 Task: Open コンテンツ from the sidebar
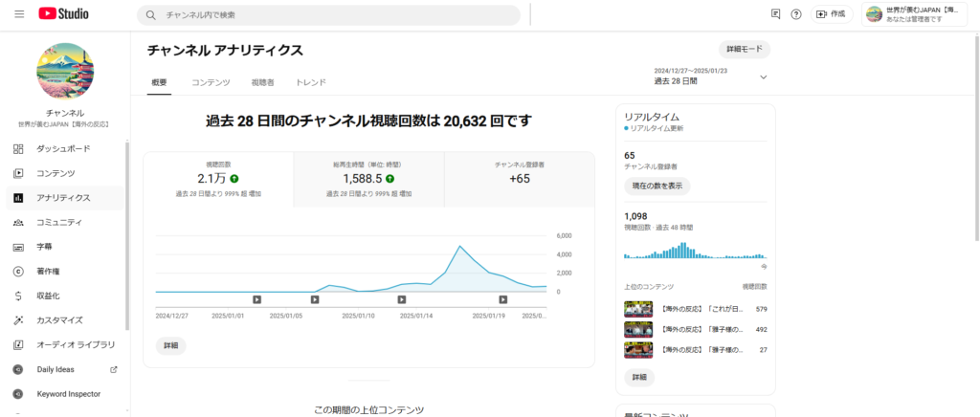56,173
